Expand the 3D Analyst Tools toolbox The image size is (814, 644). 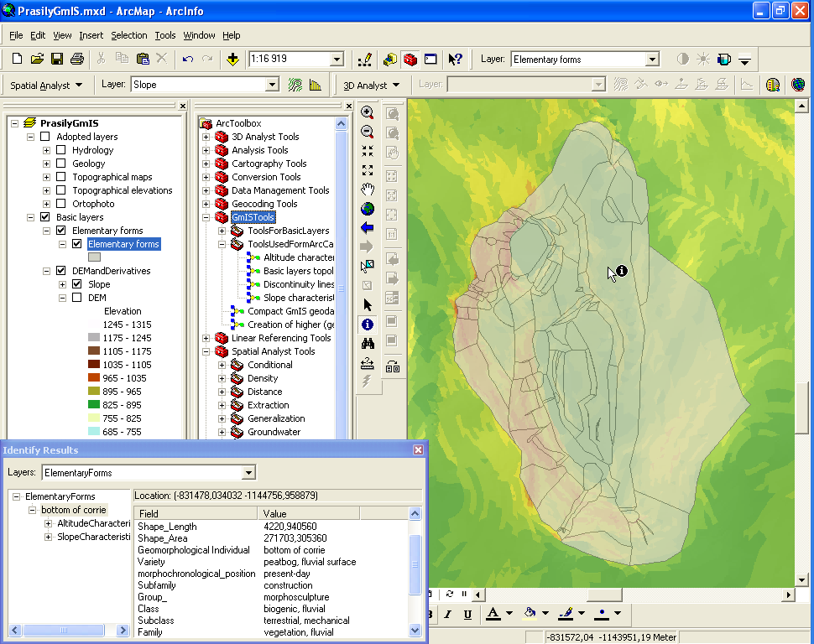[x=206, y=137]
